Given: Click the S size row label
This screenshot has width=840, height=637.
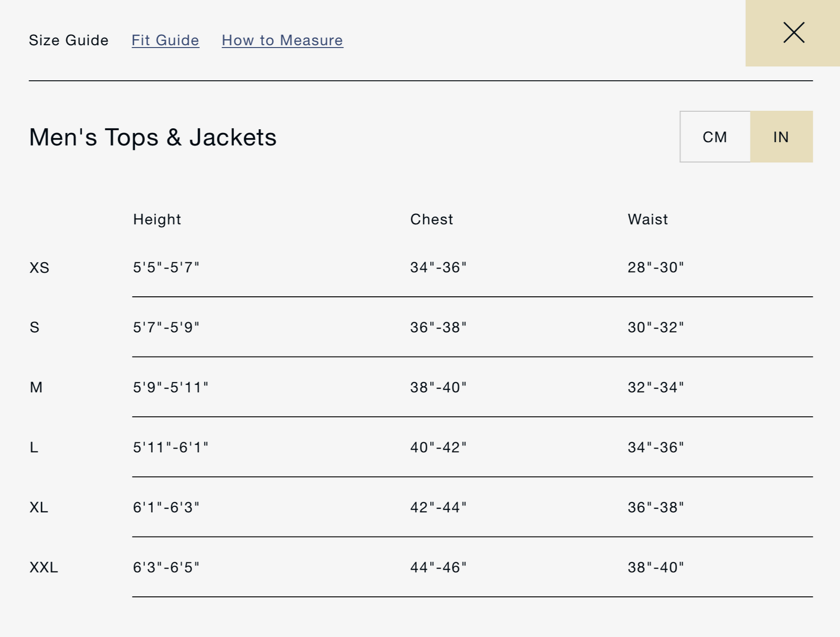Looking at the screenshot, I should point(35,327).
